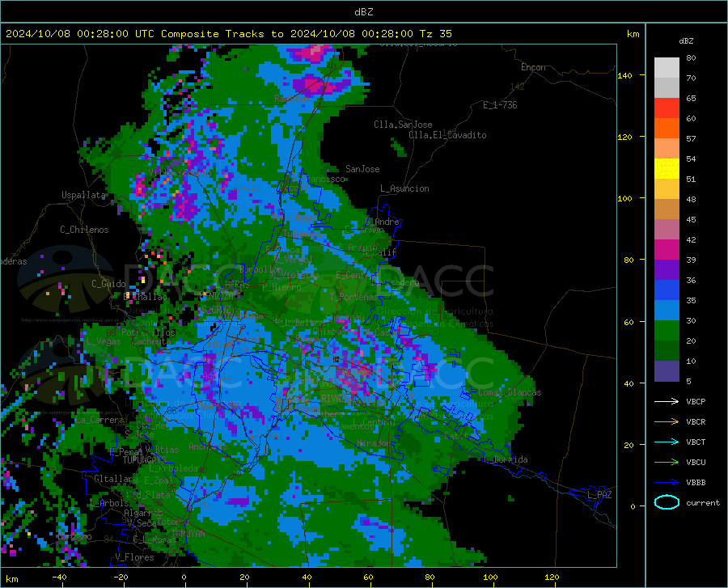The image size is (728, 588).
Task: Click the L_Dormida place label
Action: click(x=506, y=459)
